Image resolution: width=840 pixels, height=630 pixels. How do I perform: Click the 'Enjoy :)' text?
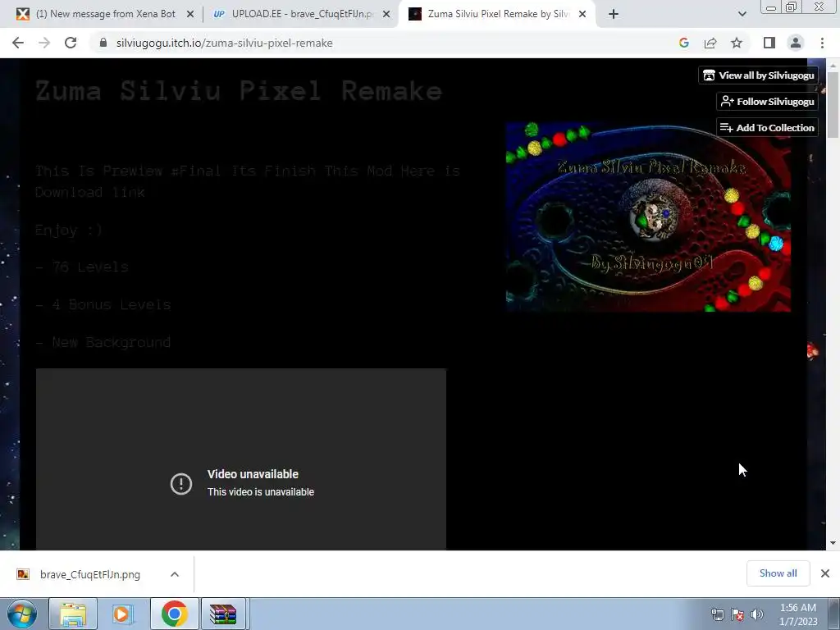click(69, 230)
